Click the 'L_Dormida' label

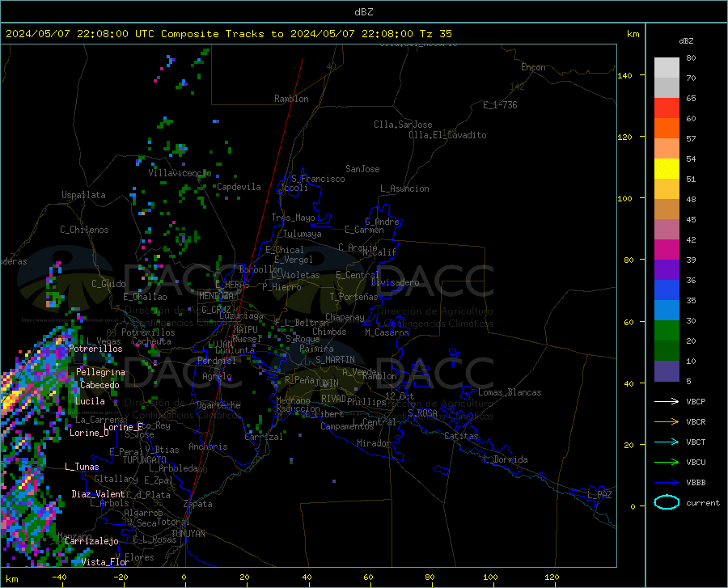(x=506, y=459)
